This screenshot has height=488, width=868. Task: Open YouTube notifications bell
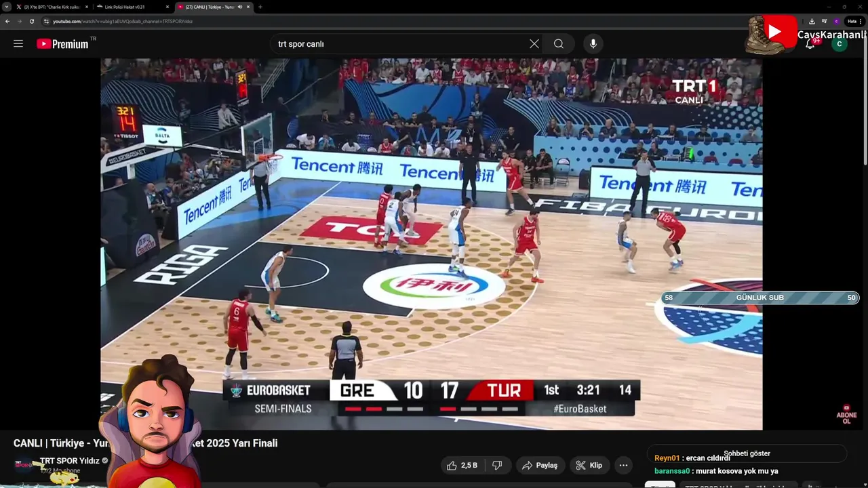pyautogui.click(x=810, y=43)
